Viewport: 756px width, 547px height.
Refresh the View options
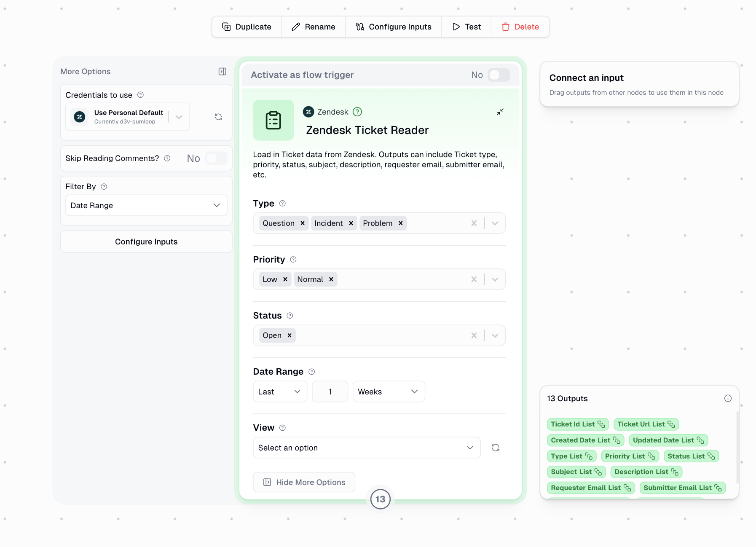pos(496,447)
